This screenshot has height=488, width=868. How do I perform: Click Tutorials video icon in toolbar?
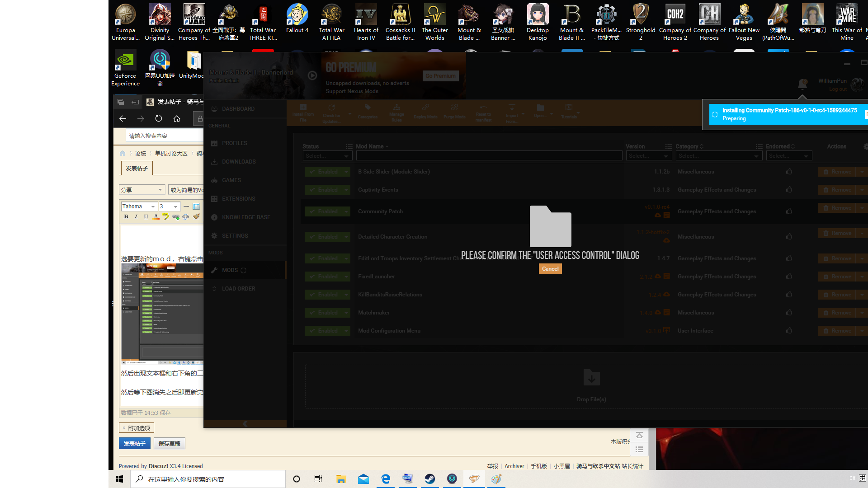coord(569,108)
